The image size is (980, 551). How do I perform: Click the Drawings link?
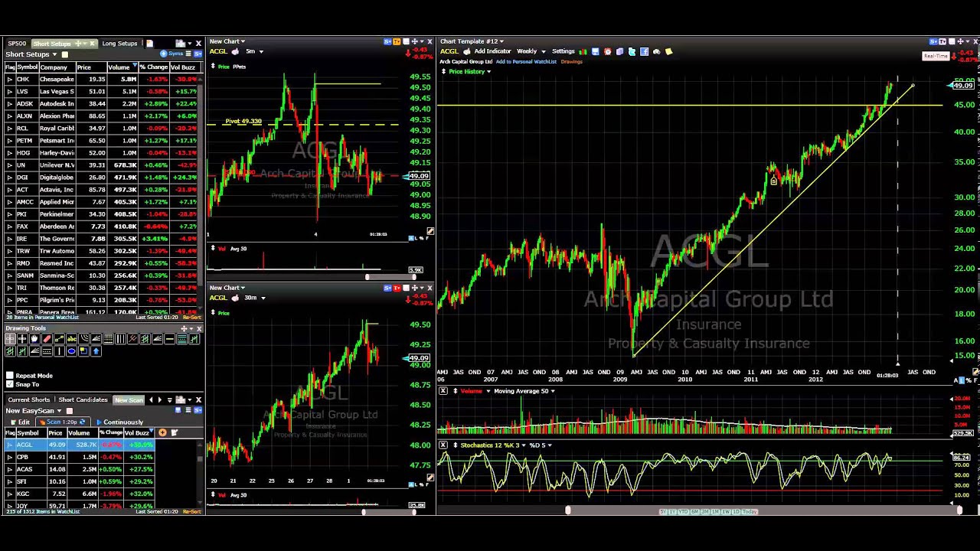point(572,61)
